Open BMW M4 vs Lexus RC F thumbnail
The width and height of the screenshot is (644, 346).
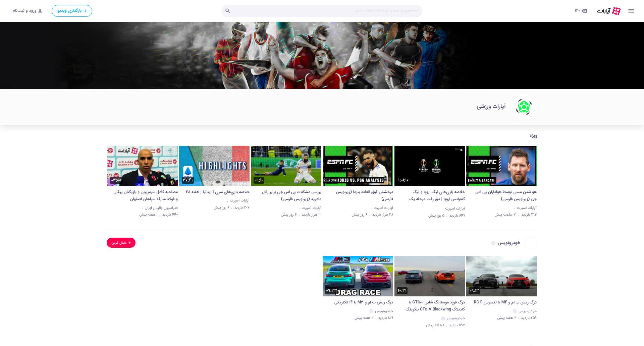tap(501, 276)
